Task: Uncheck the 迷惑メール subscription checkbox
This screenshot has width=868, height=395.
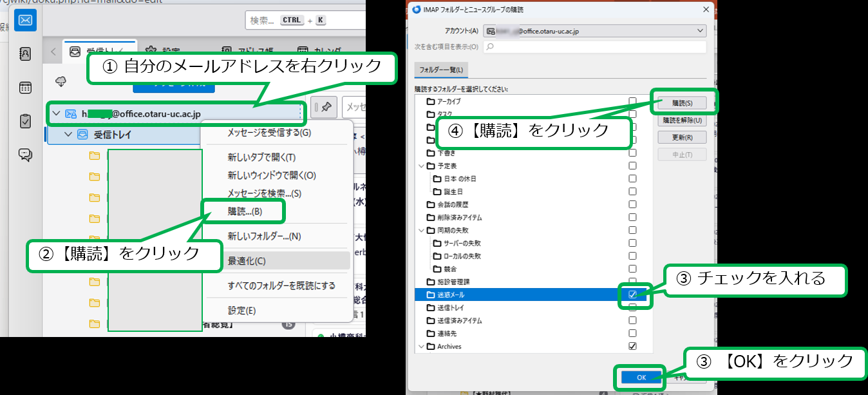Action: point(632,294)
